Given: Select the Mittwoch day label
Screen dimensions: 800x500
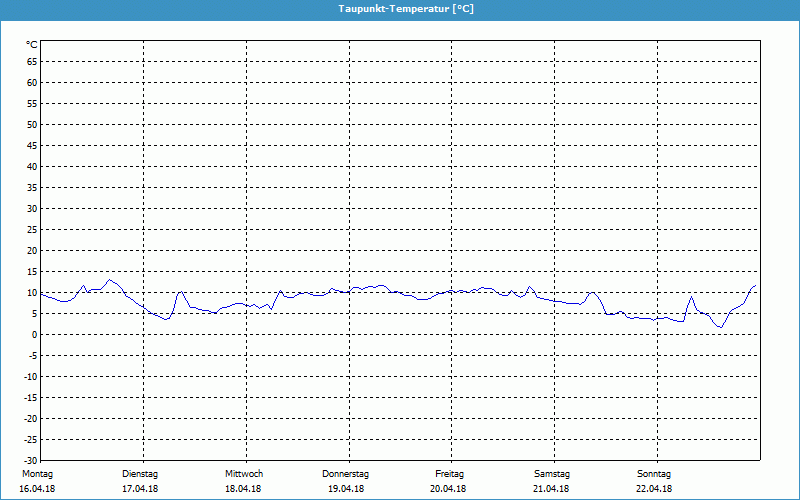Looking at the screenshot, I should coord(244,474).
